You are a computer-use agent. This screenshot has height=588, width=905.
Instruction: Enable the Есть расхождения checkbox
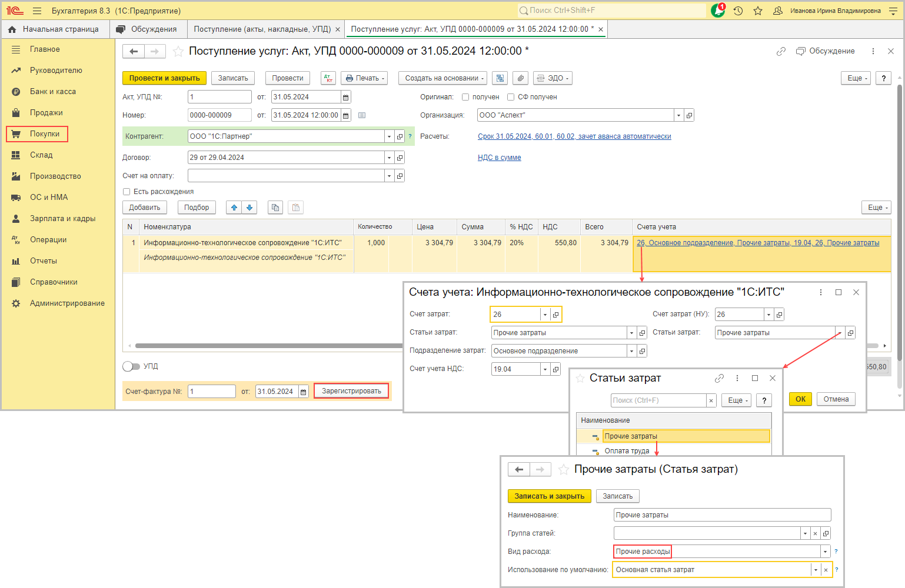click(x=127, y=192)
